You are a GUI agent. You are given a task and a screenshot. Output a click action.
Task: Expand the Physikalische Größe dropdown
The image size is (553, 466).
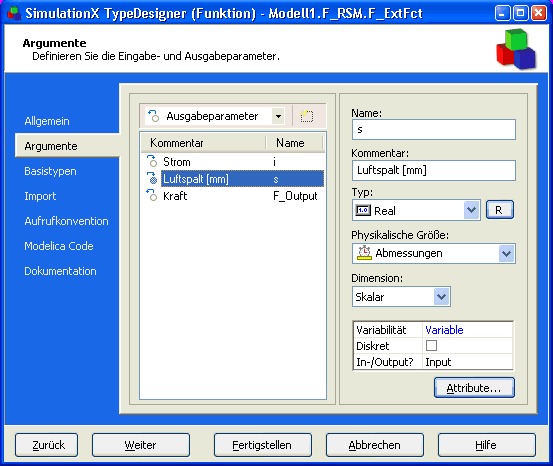coord(506,253)
